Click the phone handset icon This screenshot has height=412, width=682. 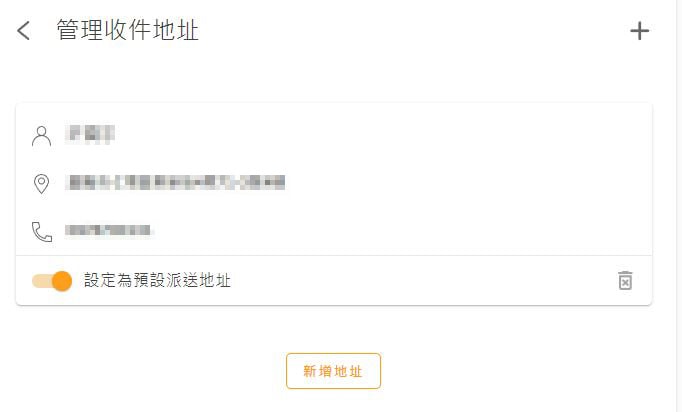[41, 232]
